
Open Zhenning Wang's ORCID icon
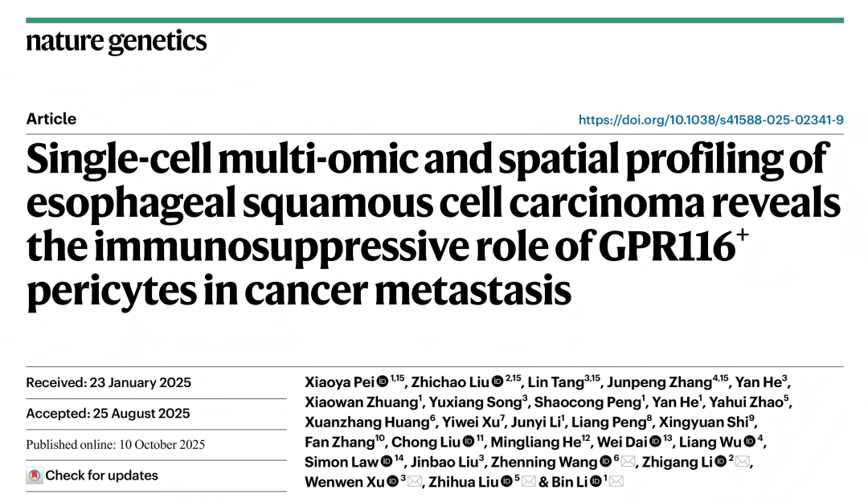[x=604, y=462]
